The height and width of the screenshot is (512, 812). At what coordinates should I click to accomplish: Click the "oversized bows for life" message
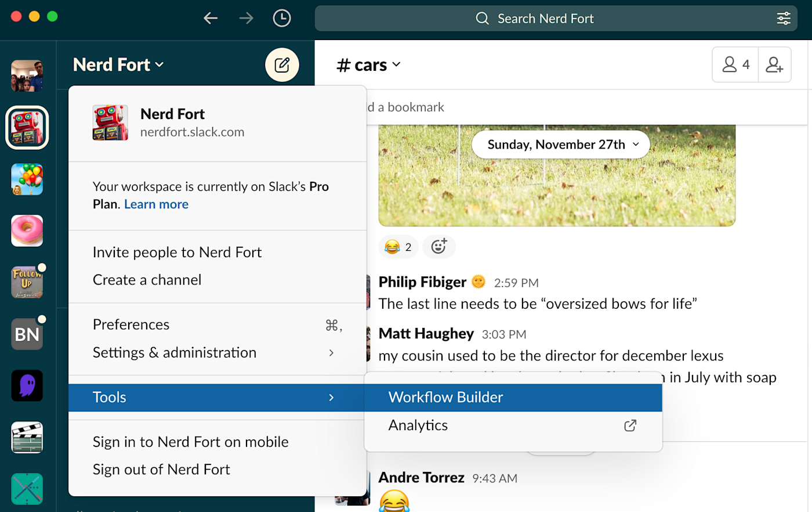(x=538, y=304)
